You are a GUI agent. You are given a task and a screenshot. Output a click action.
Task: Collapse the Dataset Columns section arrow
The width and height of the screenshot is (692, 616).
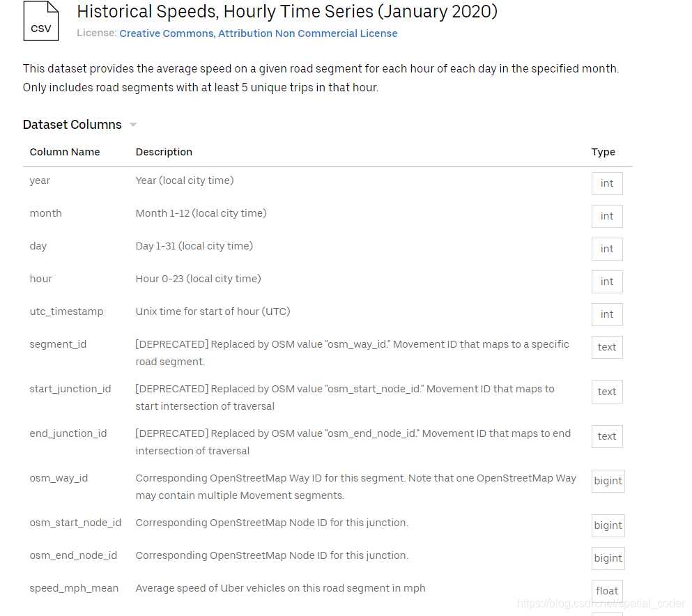133,125
